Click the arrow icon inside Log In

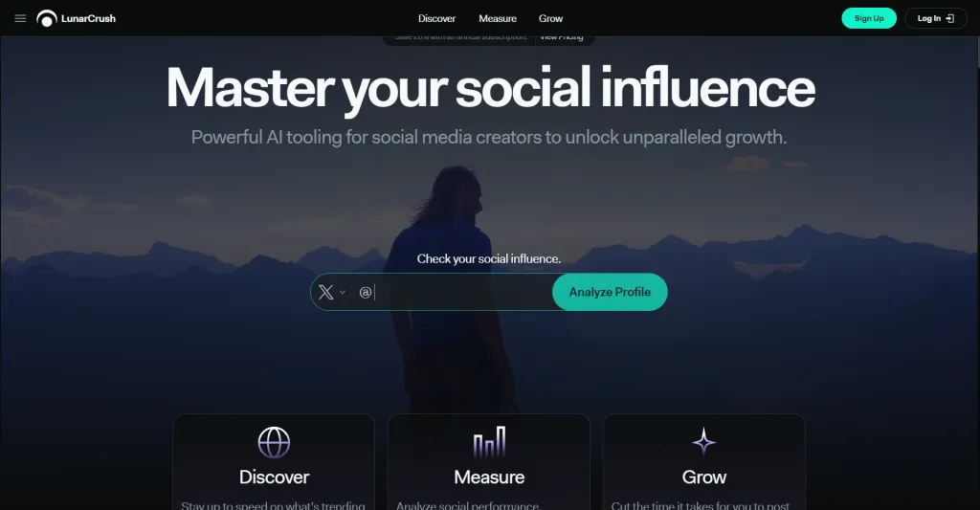click(950, 19)
